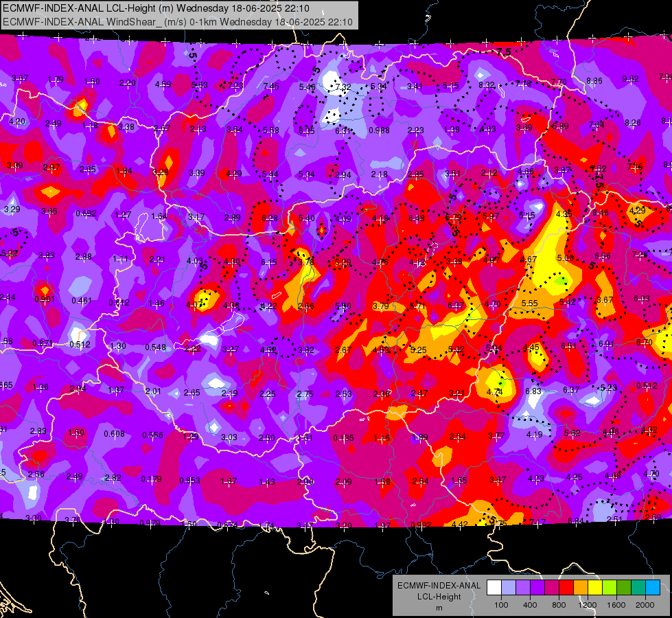Click the legend scale value 1600

pos(616,605)
